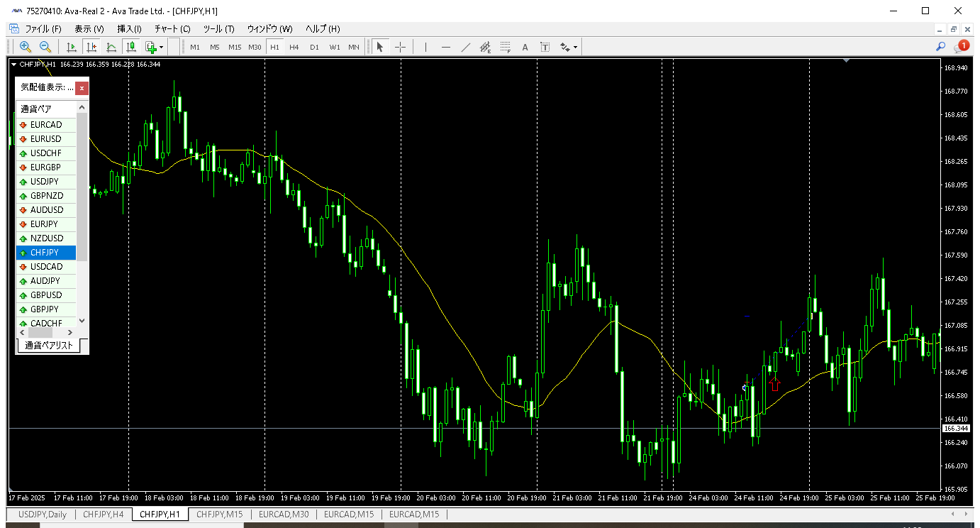Select the trendline tool
The width and height of the screenshot is (980, 528).
click(465, 47)
